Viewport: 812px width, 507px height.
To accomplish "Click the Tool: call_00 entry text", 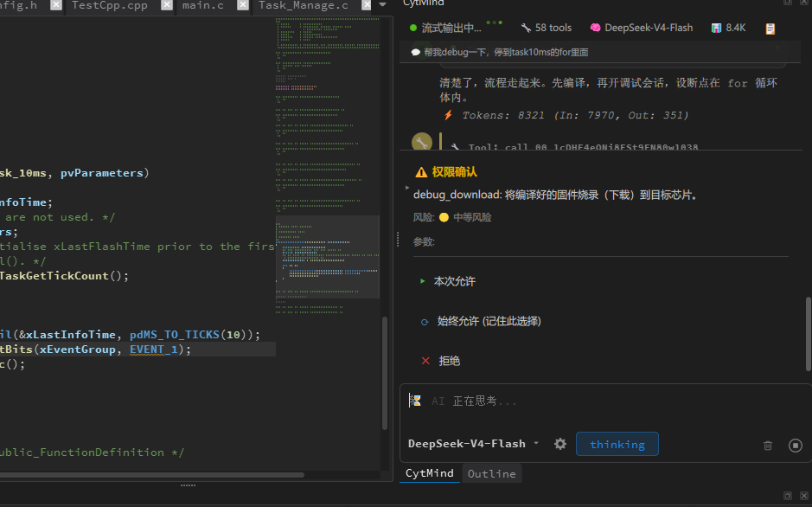I will tap(583, 148).
